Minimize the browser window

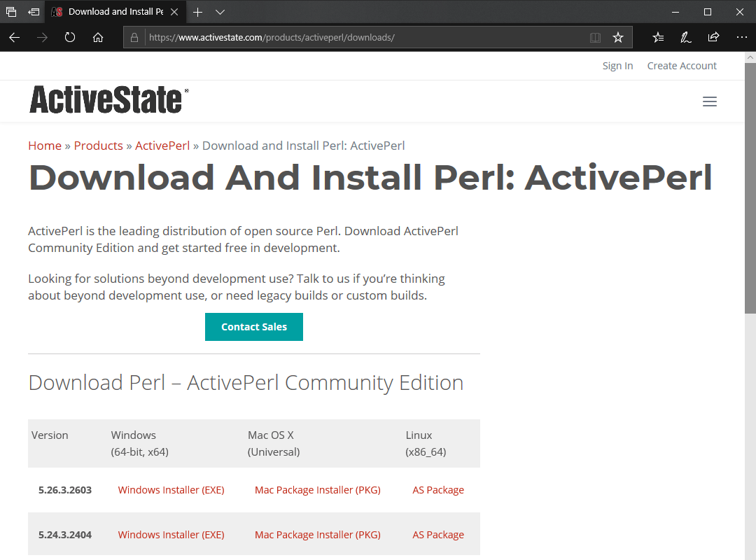pos(675,12)
